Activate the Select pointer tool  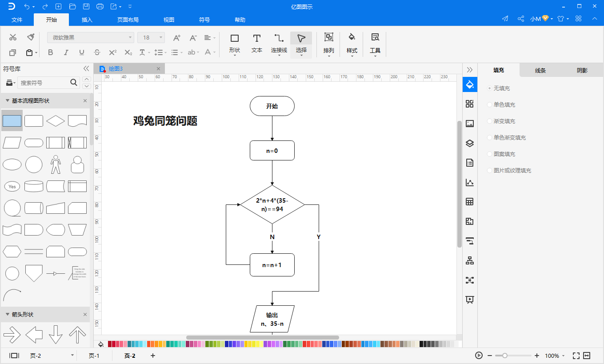(x=301, y=44)
